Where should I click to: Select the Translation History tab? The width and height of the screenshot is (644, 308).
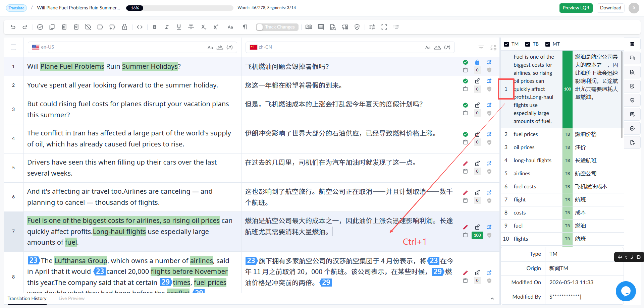[27, 298]
